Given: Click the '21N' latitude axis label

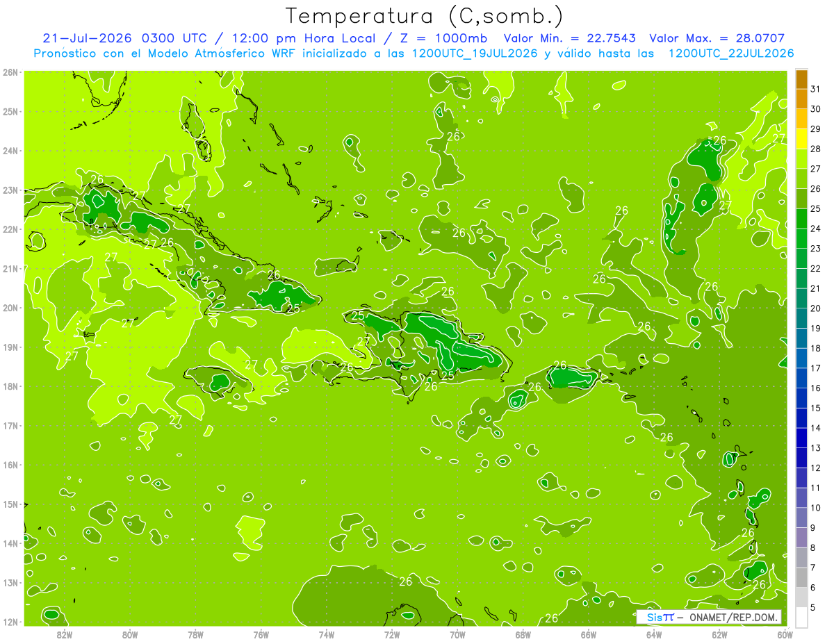Looking at the screenshot, I should [10, 269].
